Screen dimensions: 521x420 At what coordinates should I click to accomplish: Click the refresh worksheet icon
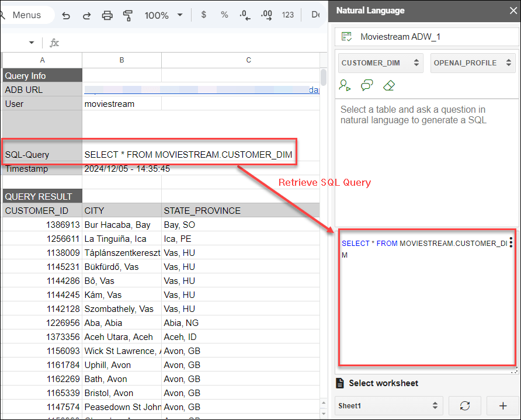(x=464, y=405)
